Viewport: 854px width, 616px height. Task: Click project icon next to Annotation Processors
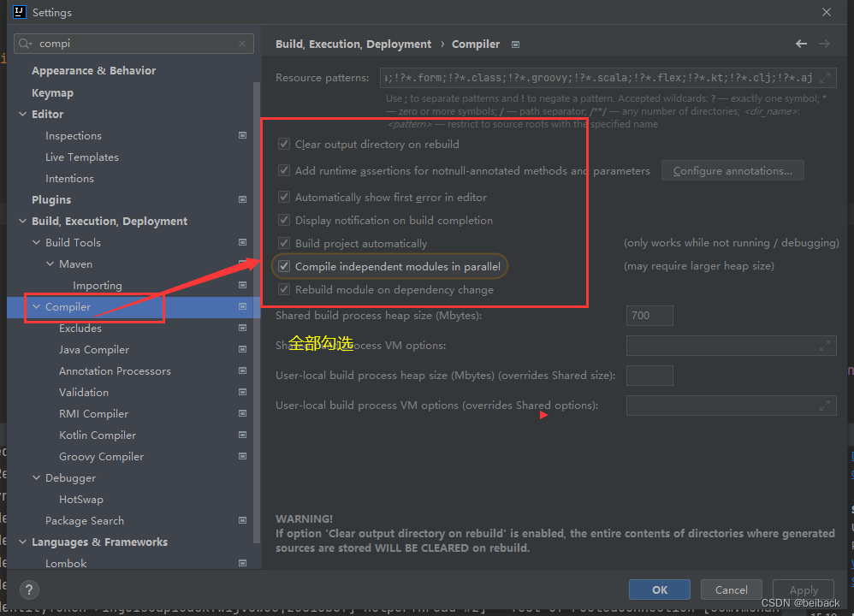click(x=242, y=371)
